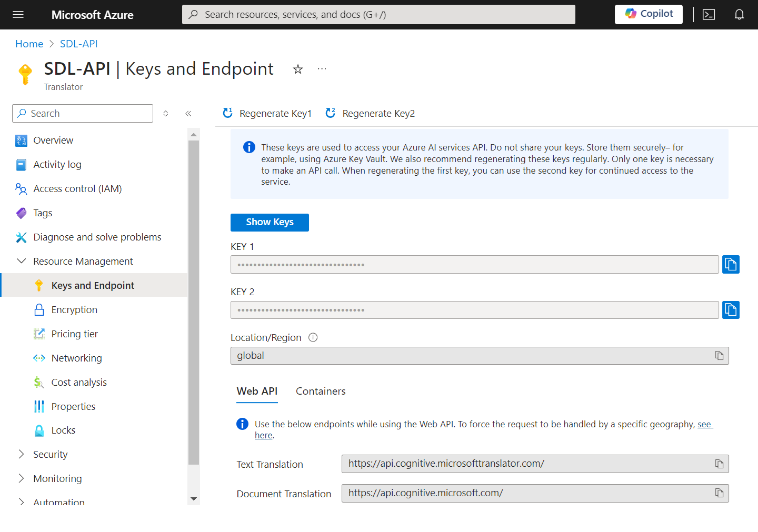Screen dimensions: 758x532
Task: Click the Cost analysis dollar icon
Action: coord(39,383)
